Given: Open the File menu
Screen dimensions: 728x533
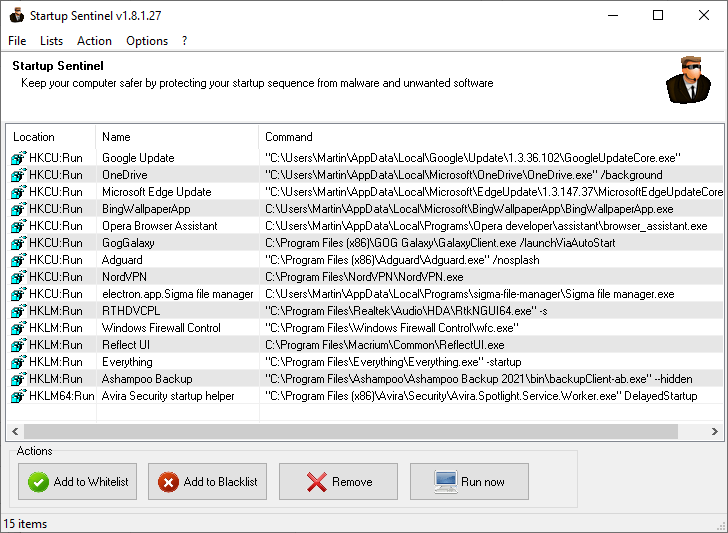Looking at the screenshot, I should 17,41.
